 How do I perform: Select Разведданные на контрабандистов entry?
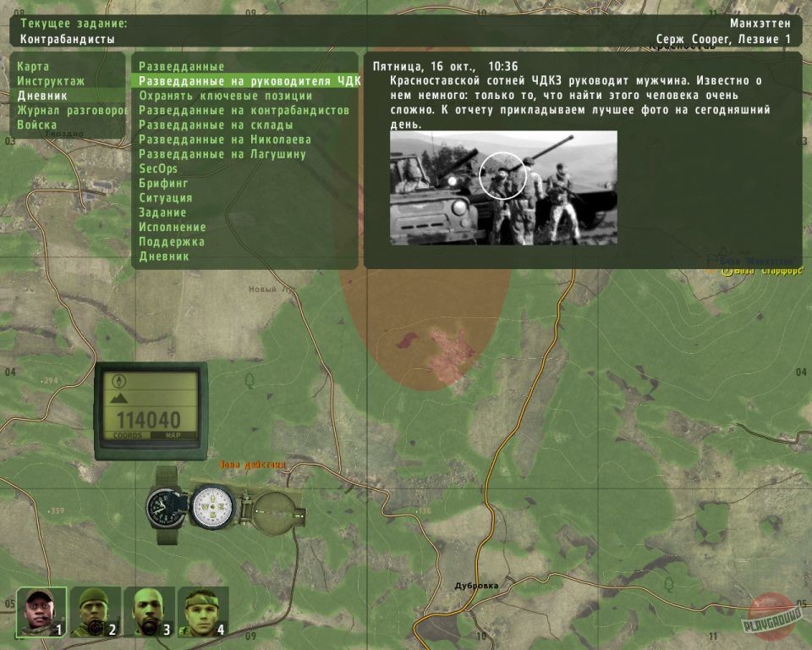tap(244, 111)
